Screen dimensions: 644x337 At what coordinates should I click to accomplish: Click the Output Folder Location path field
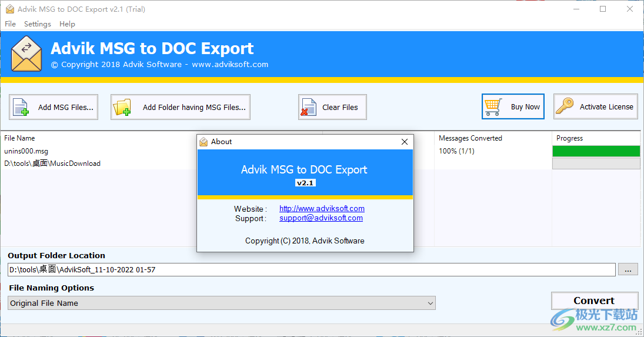click(311, 270)
